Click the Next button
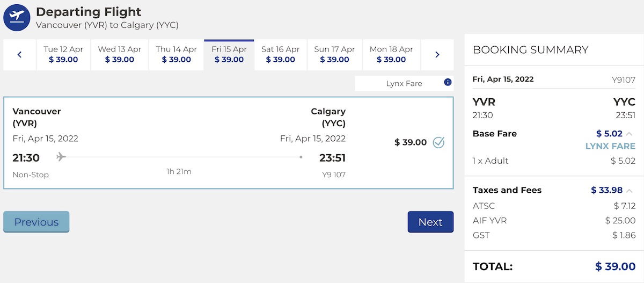The height and width of the screenshot is (283, 644). pos(430,222)
